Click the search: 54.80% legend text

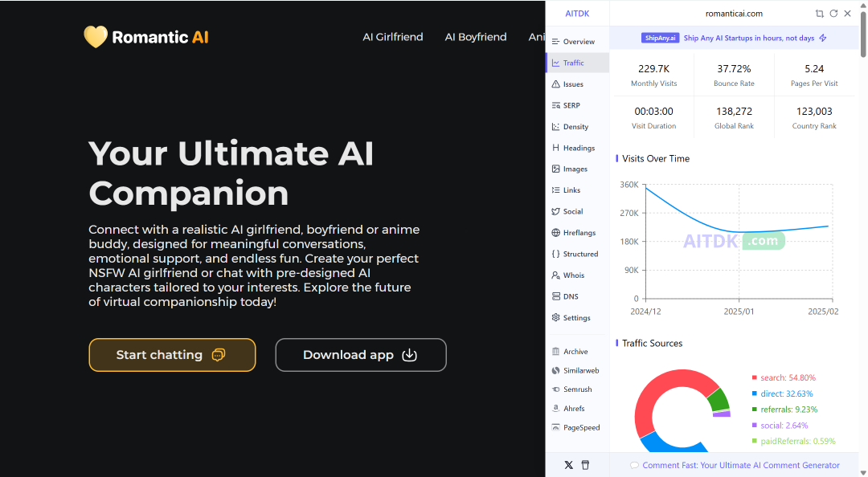pos(788,377)
